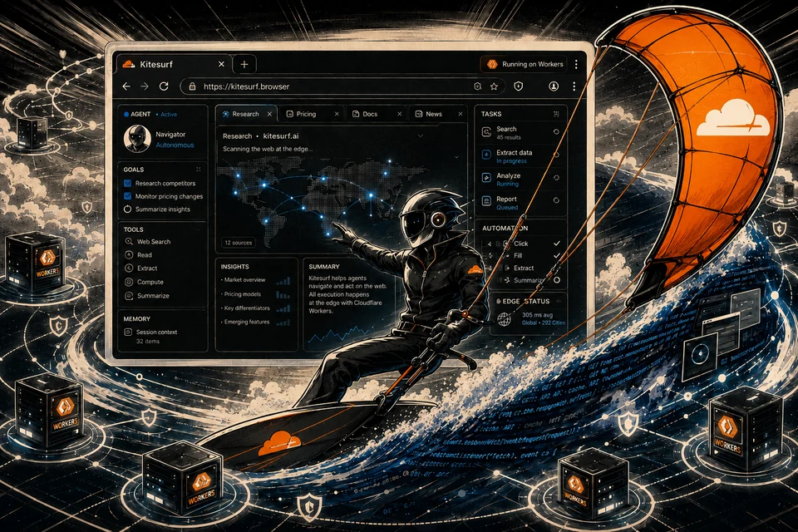The height and width of the screenshot is (532, 798).
Task: Close the Docs tab
Action: coord(400,114)
